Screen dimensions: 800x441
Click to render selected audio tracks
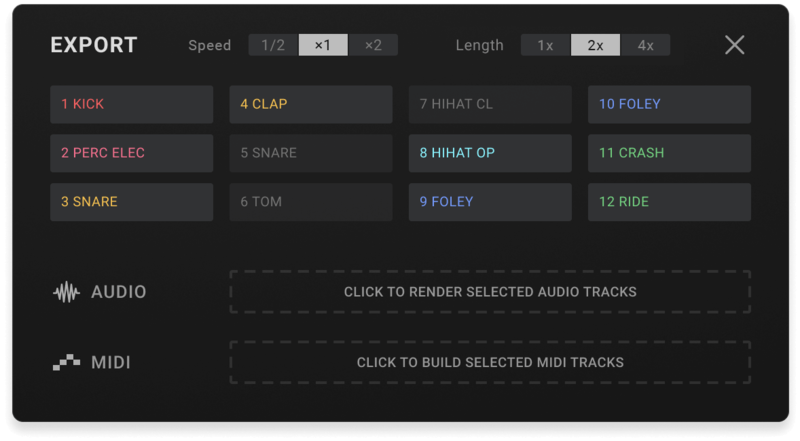coord(490,292)
